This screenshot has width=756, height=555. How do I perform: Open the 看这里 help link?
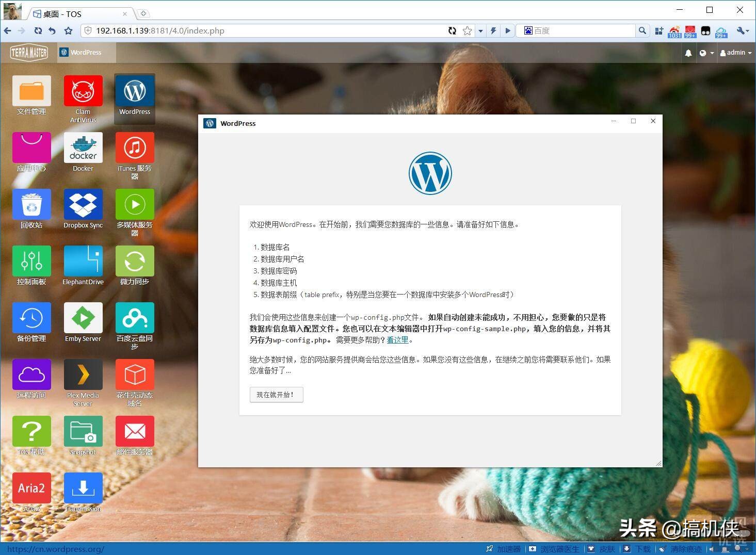(397, 340)
